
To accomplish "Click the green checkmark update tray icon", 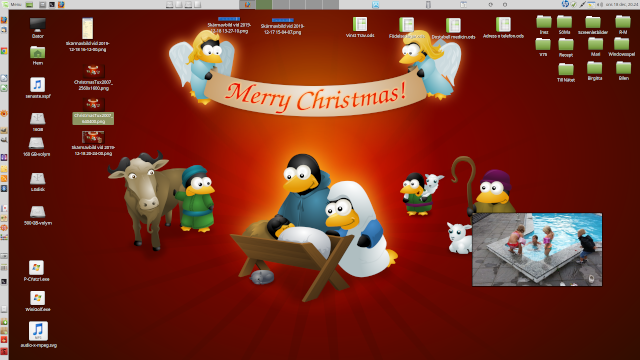I will [x=574, y=4].
